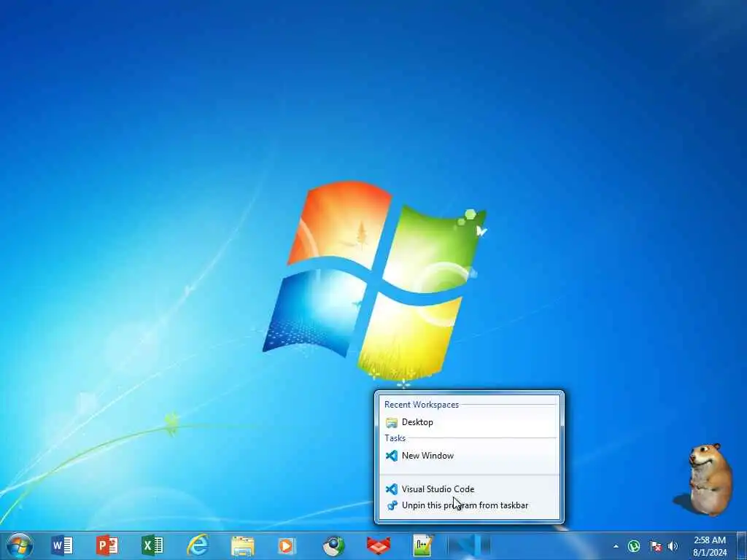The height and width of the screenshot is (560, 747).
Task: Launch Visual Studio Code from jump list
Action: click(469, 489)
